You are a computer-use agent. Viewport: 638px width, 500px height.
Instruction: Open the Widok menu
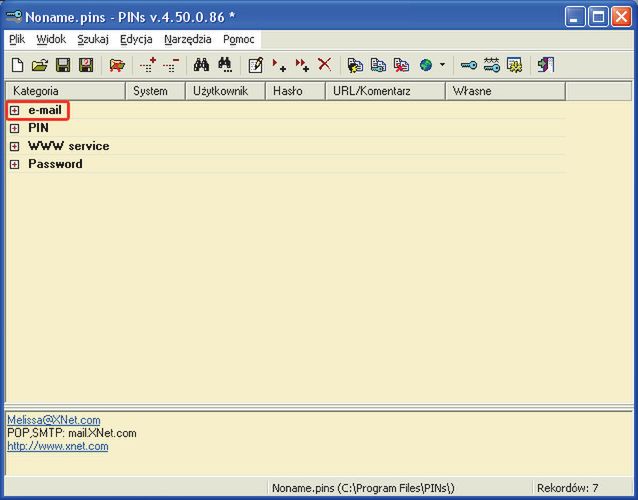pyautogui.click(x=51, y=39)
